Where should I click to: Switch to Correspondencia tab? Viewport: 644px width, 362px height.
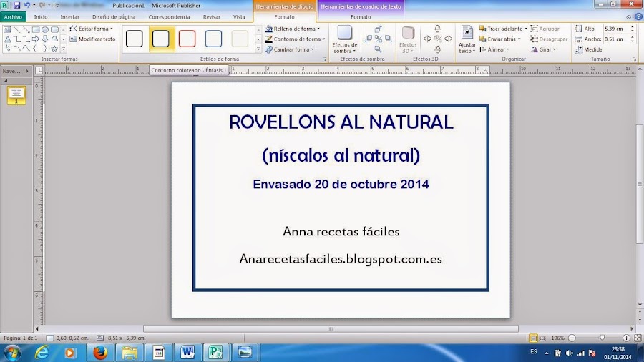pos(169,17)
